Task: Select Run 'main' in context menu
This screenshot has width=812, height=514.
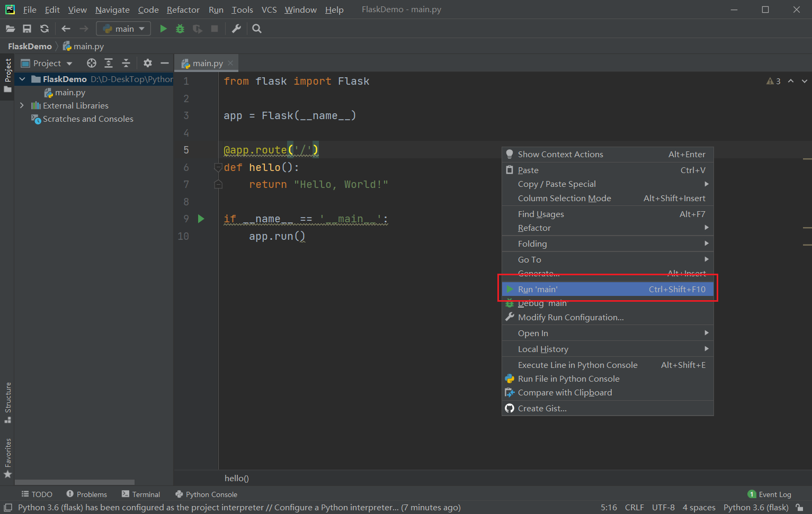Action: point(608,289)
